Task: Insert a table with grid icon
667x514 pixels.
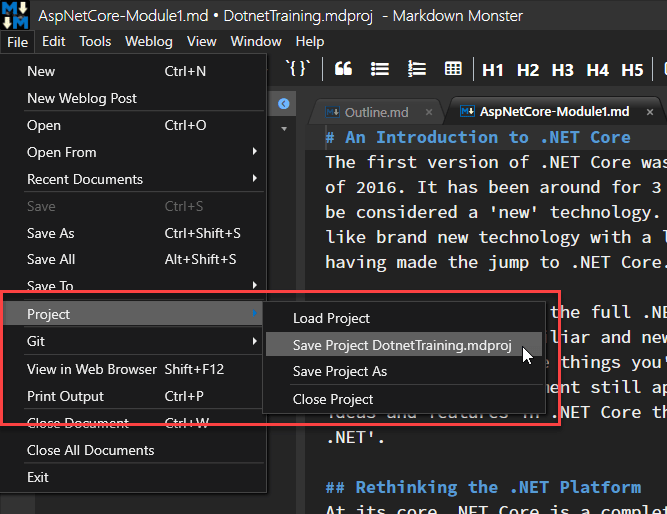Action: click(x=453, y=69)
